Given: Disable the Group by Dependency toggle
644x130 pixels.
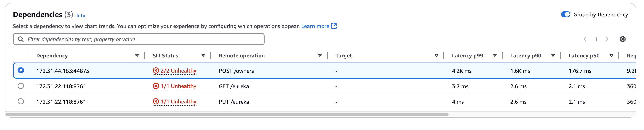Looking at the screenshot, I should [565, 15].
